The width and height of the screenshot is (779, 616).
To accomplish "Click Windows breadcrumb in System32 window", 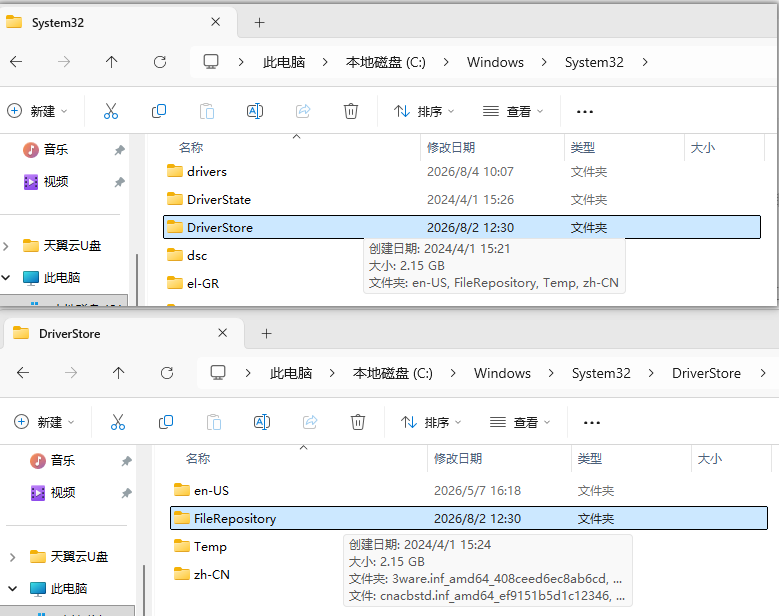I will [x=495, y=62].
